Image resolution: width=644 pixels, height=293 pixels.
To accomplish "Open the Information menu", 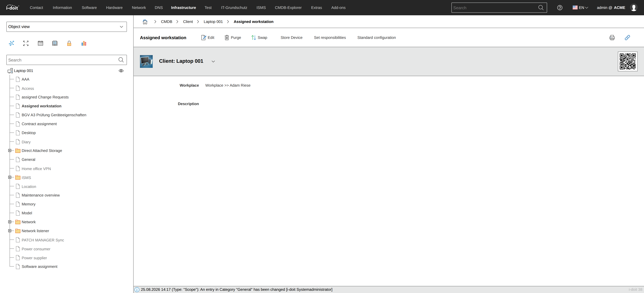I will 62,8.
